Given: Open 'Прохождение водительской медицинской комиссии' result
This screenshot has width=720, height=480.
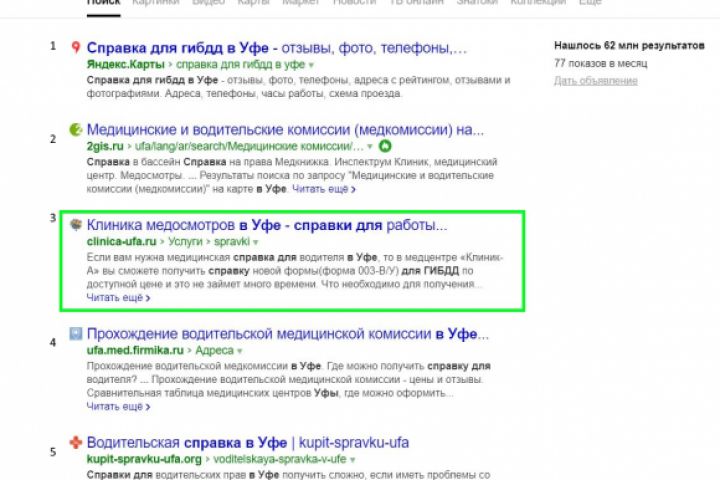Looking at the screenshot, I should pos(288,334).
